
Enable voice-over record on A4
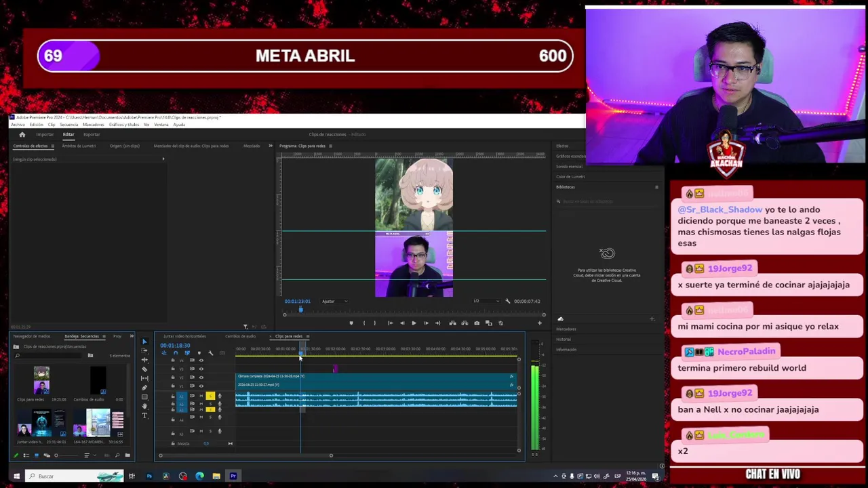pos(220,417)
